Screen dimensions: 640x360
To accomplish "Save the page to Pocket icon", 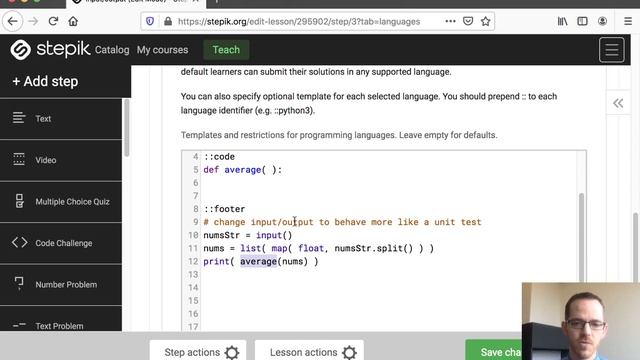I will 468,21.
